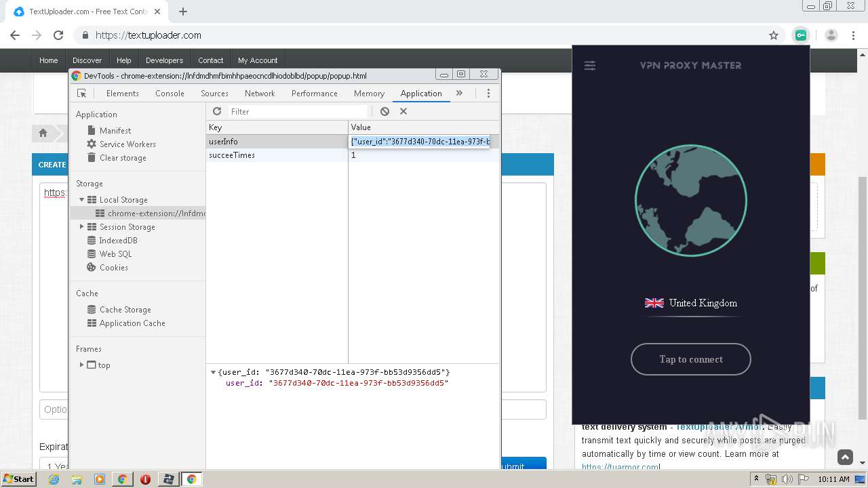Open the file explorer taskbar icon
The width and height of the screenshot is (868, 488).
pyautogui.click(x=77, y=479)
